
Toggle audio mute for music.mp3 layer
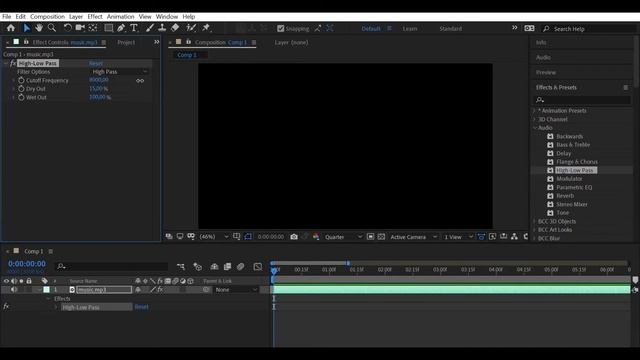14,289
